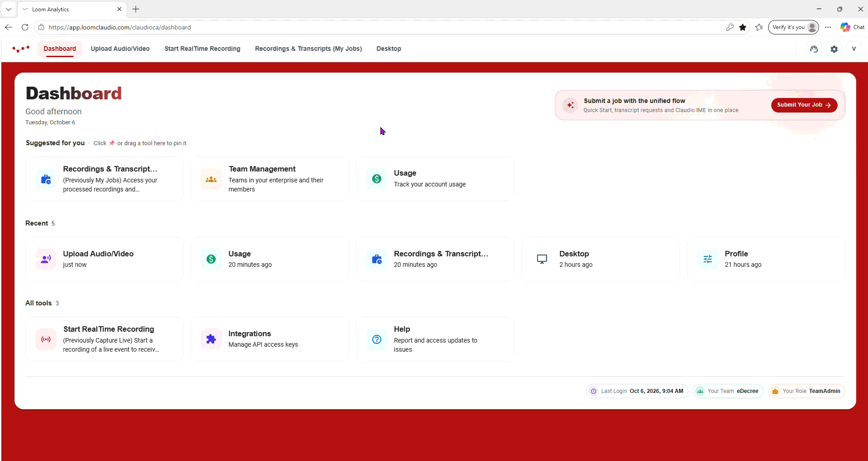
Task: Click the browser address bar URL
Action: click(x=120, y=27)
